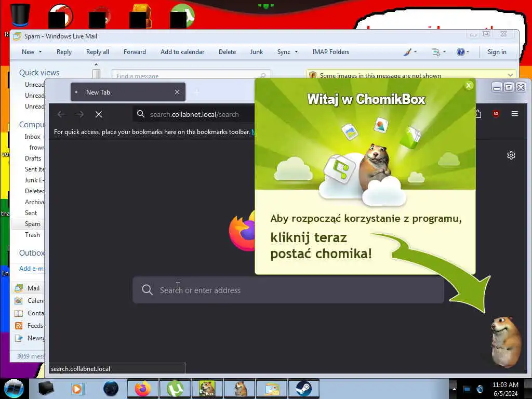Screen dimensions: 532x399
Task: Open the Windows Start menu
Action: coord(14,389)
